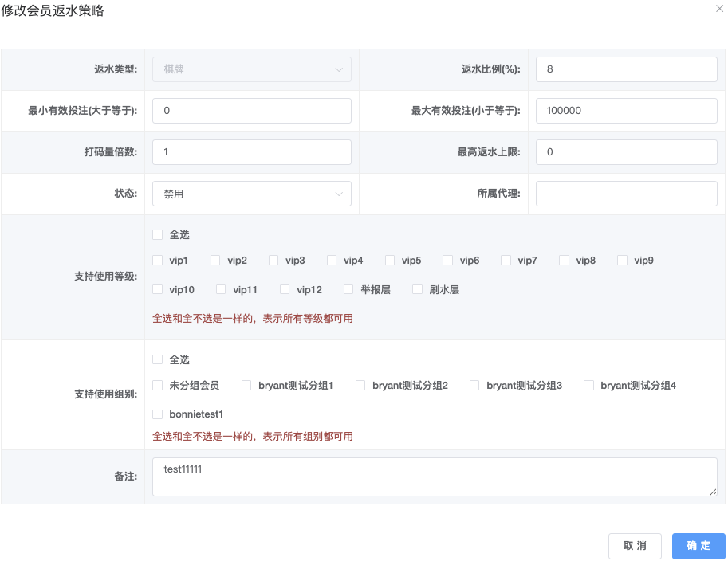Tick the bryant测试分组3 checkbox
This screenshot has width=728, height=561.
[475, 386]
